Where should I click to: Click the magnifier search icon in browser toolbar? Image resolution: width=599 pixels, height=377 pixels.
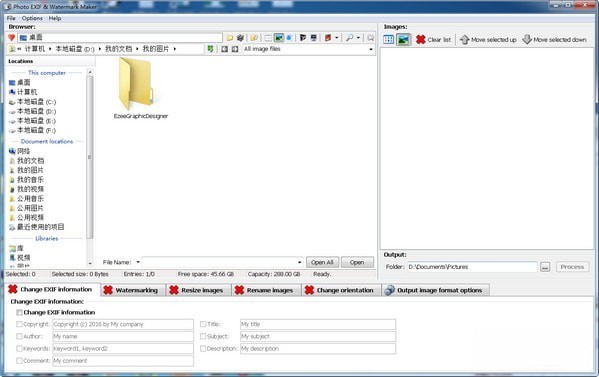(349, 38)
